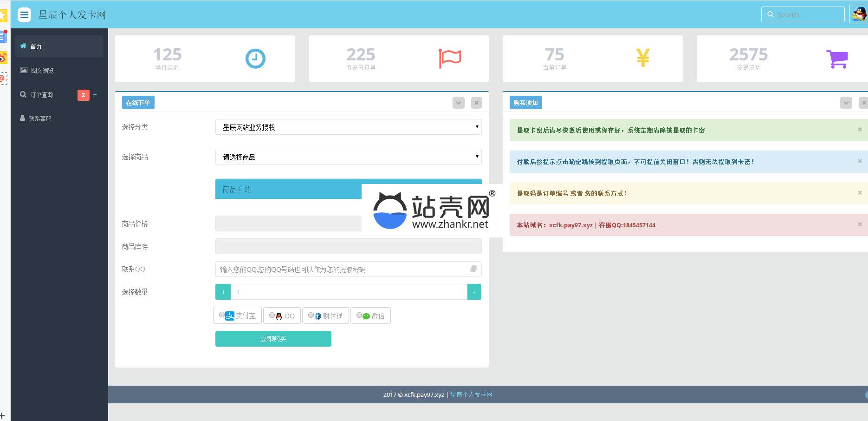Open 图文浏览 in the sidebar

[42, 71]
